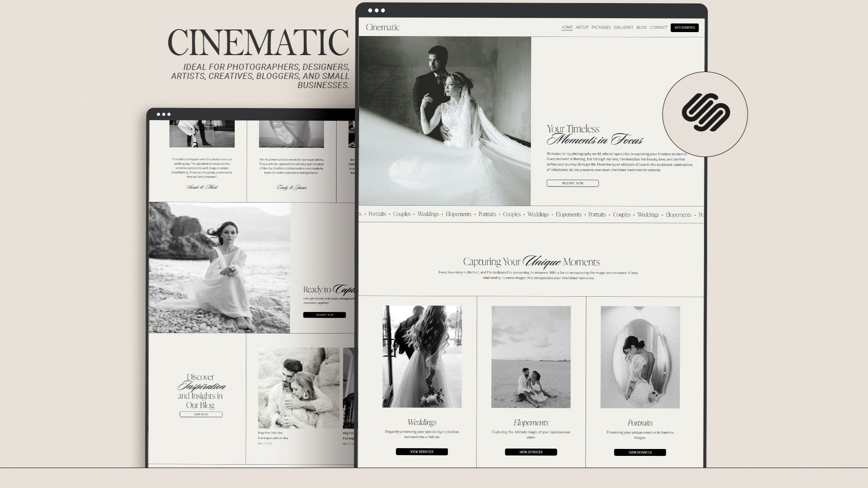Screen dimensions: 868x488
Task: Click the Squarespace logo badge
Action: pos(705,114)
